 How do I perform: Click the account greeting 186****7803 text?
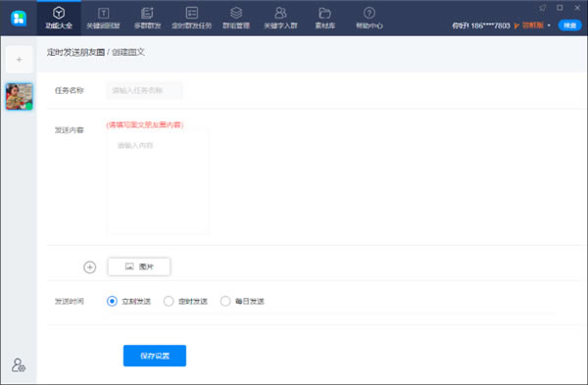pos(481,25)
